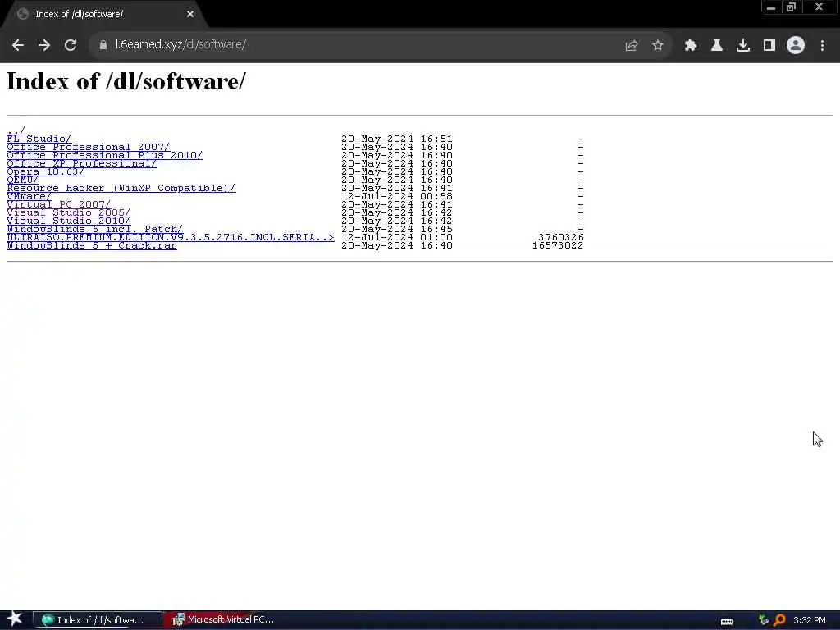This screenshot has height=630, width=840.
Task: Click the forward navigation arrow
Action: click(x=44, y=45)
